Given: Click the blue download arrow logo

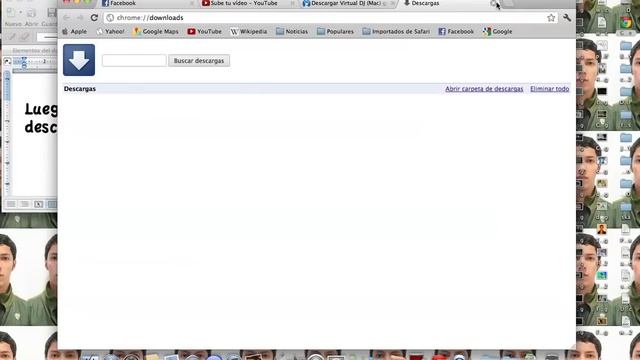Looking at the screenshot, I should 79,60.
